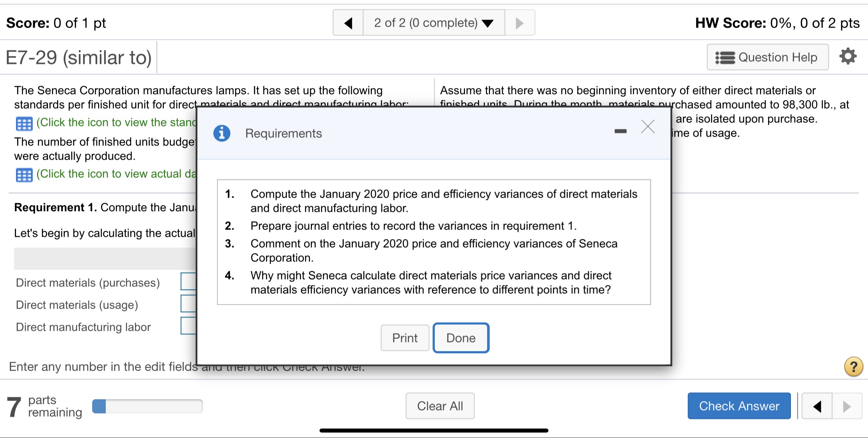Open the 'view the standards' link

click(x=116, y=123)
